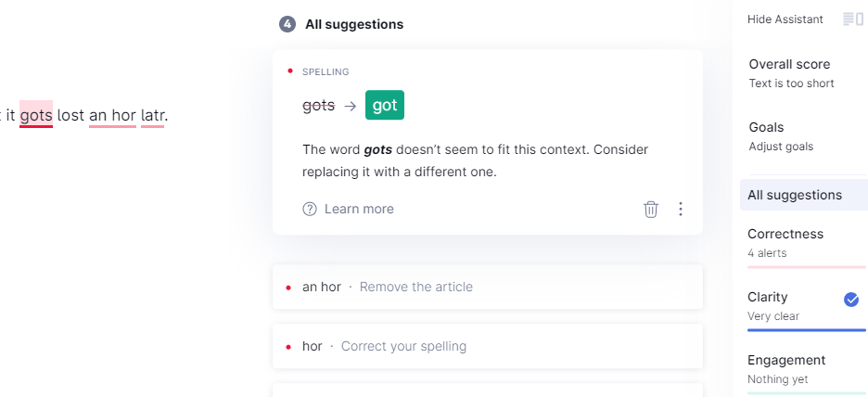Accept the green 'got' correction
The image size is (868, 397).
coord(384,105)
